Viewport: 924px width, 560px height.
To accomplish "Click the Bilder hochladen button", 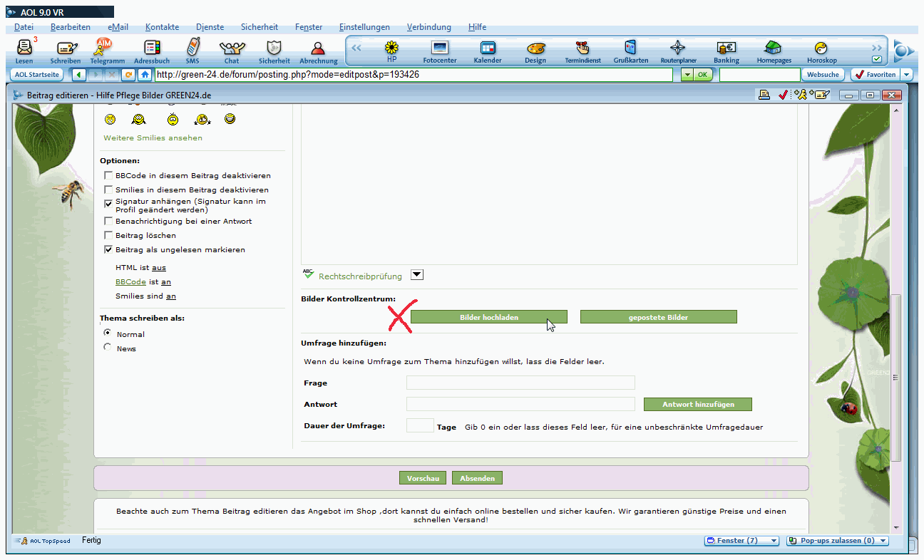I will click(488, 317).
